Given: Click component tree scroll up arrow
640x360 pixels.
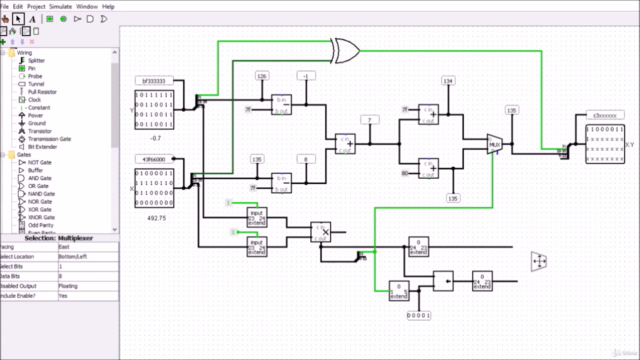Looking at the screenshot, I should pyautogui.click(x=114, y=52).
